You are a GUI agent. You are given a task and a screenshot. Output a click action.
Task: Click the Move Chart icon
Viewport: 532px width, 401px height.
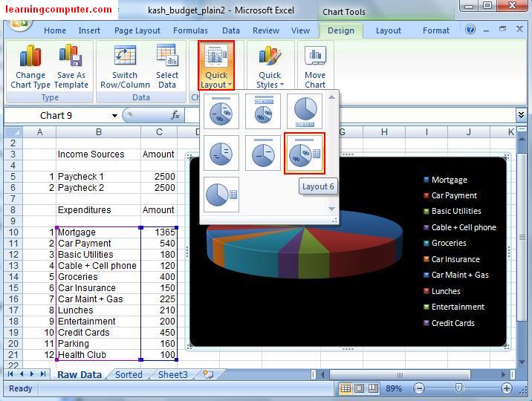[315, 67]
